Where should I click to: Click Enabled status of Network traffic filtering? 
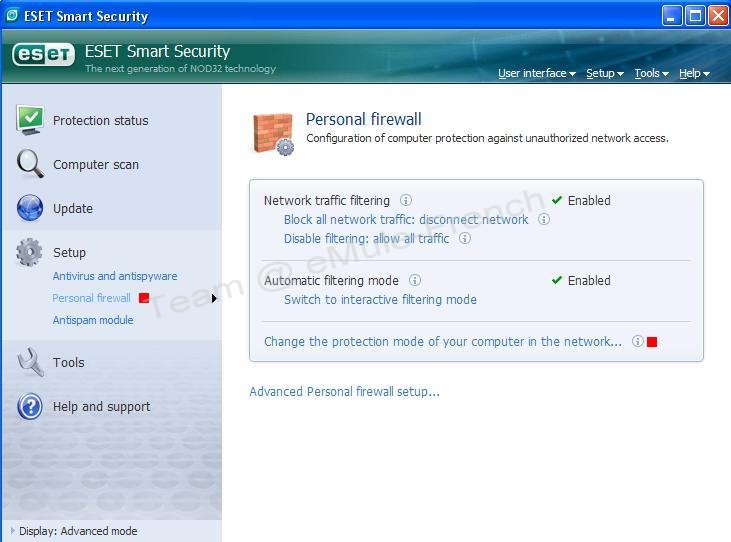589,200
